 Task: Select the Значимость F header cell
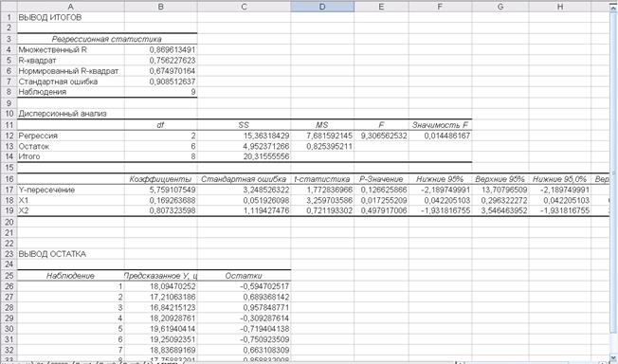pos(440,125)
